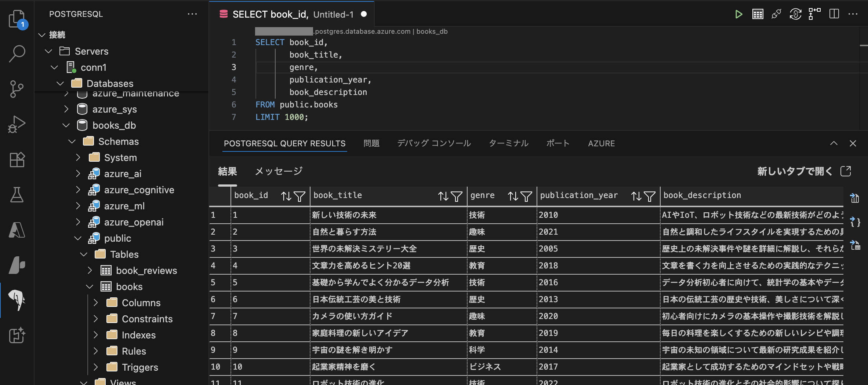Viewport: 868px width, 385px height.
Task: Collapse the conn1 server node
Action: pyautogui.click(x=54, y=67)
